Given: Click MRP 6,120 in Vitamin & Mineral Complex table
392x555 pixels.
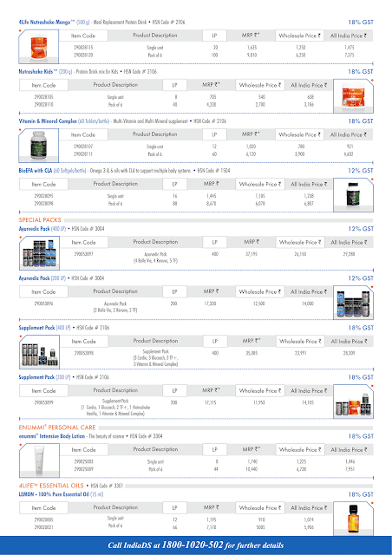Looking at the screenshot, I should (252, 154).
